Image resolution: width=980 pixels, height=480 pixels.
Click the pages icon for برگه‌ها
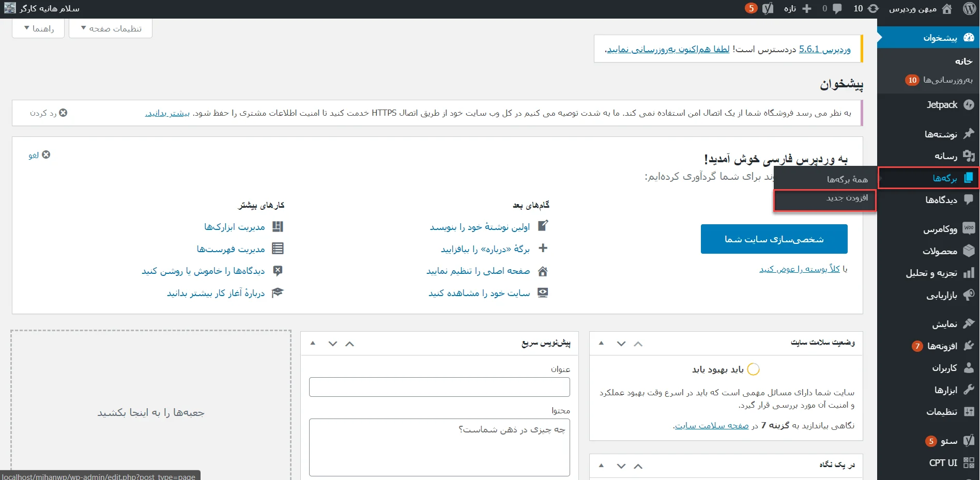(969, 178)
